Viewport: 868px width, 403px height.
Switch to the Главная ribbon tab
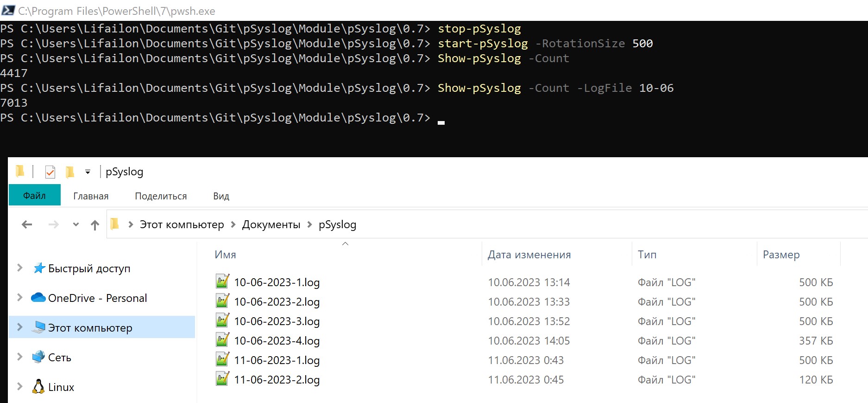[x=91, y=196]
